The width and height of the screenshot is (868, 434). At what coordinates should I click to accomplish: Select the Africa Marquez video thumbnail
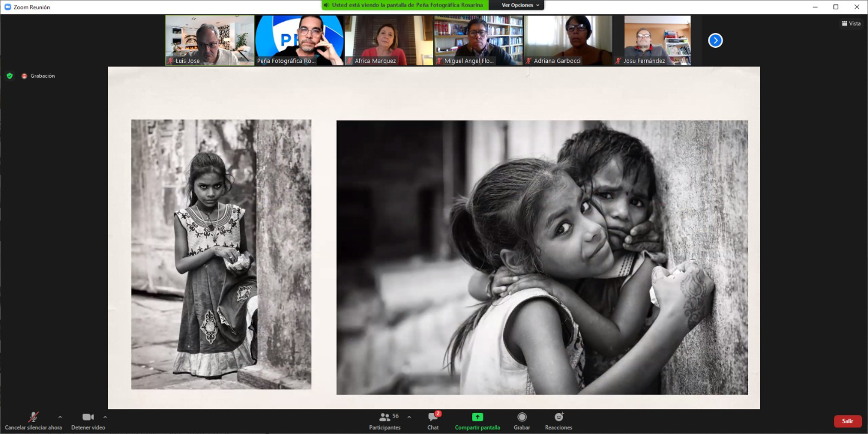(389, 40)
